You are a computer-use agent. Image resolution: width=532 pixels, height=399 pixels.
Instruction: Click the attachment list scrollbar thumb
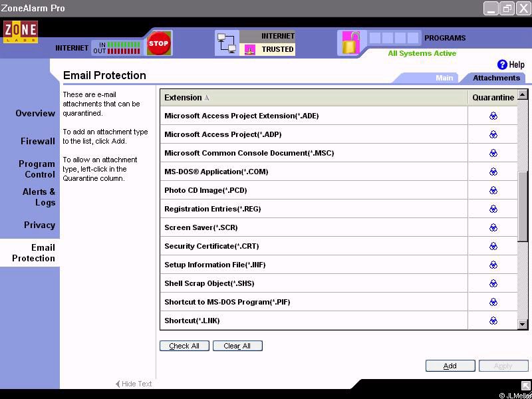pos(523,206)
